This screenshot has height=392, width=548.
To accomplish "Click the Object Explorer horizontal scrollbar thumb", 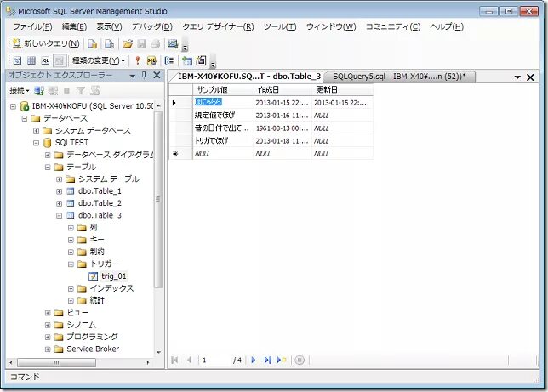I will (56, 362).
